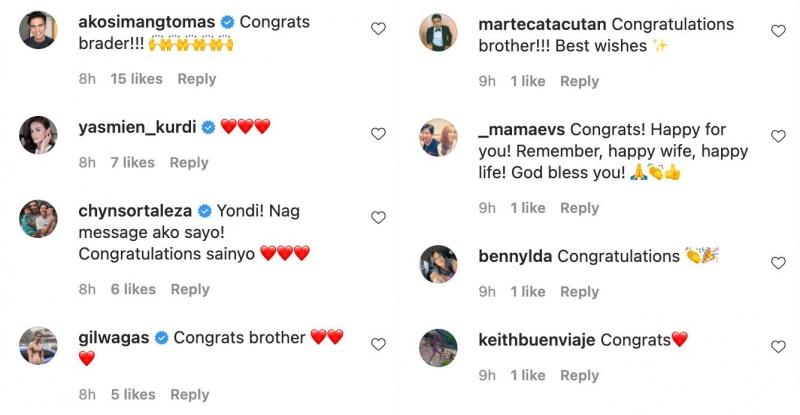Heart the gilwagas comment
This screenshot has width=800, height=415.
378,344
